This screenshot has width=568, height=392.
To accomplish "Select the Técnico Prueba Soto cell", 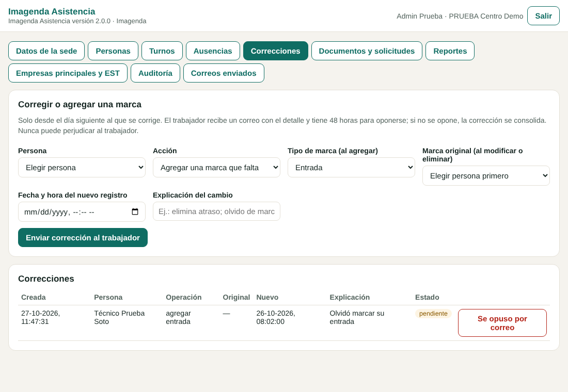I will coord(120,317).
